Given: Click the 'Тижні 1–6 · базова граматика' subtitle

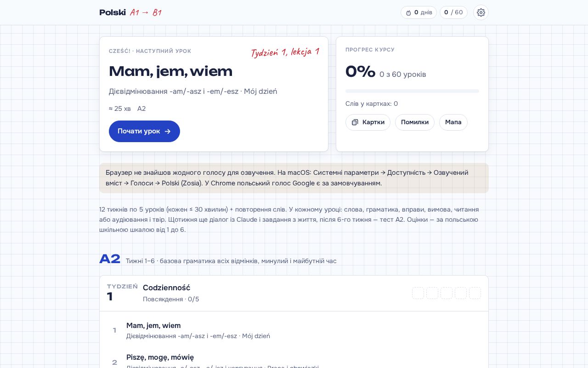Looking at the screenshot, I should coord(231,261).
